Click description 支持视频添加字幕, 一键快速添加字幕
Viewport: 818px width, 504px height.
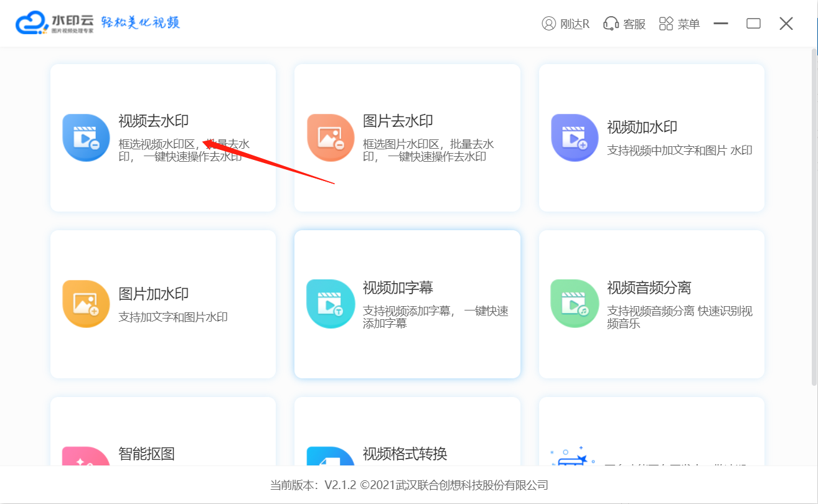(436, 317)
